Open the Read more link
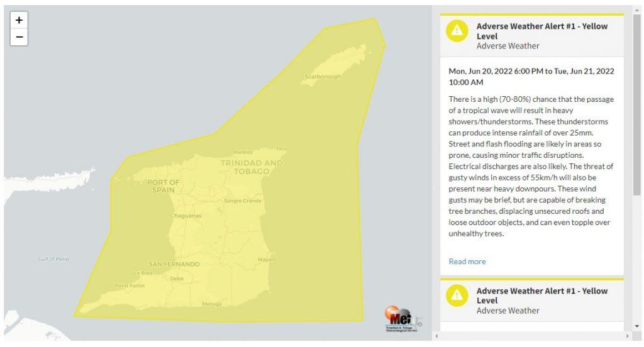The image size is (644, 347). click(x=467, y=261)
